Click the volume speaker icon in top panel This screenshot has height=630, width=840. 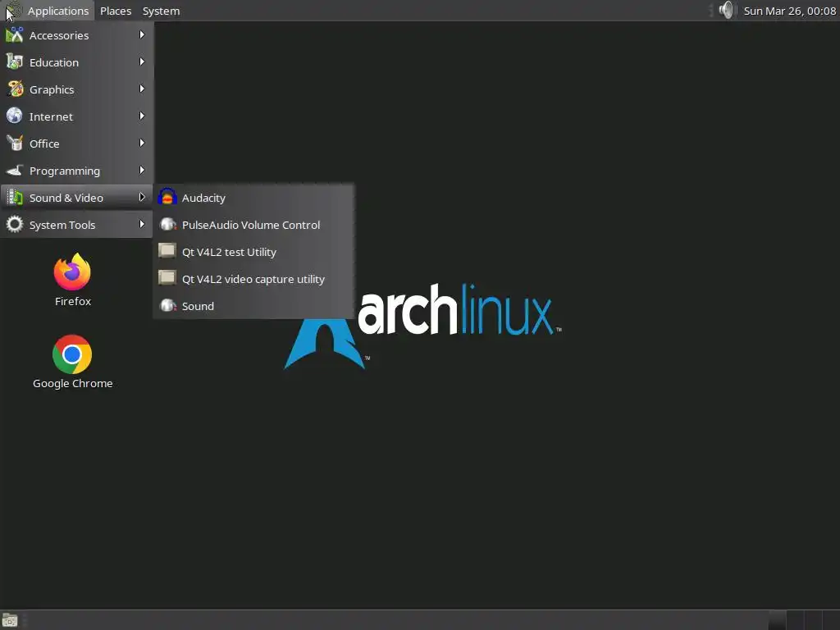727,10
